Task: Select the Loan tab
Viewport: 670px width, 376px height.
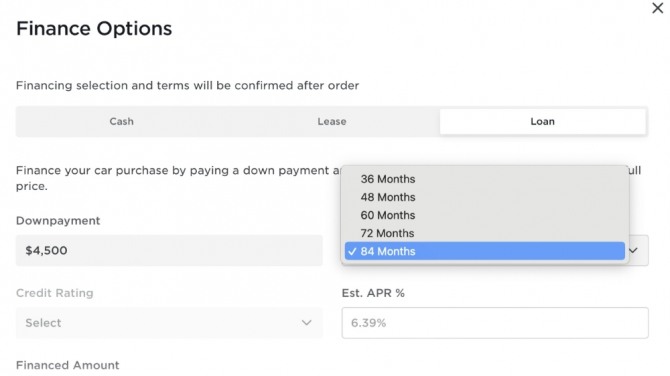Action: (x=543, y=121)
